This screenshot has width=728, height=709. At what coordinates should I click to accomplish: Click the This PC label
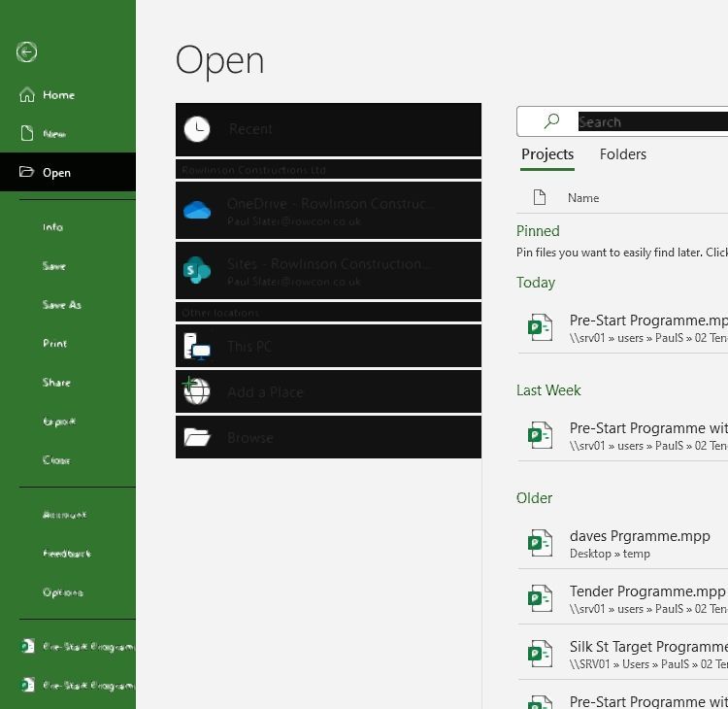[249, 347]
